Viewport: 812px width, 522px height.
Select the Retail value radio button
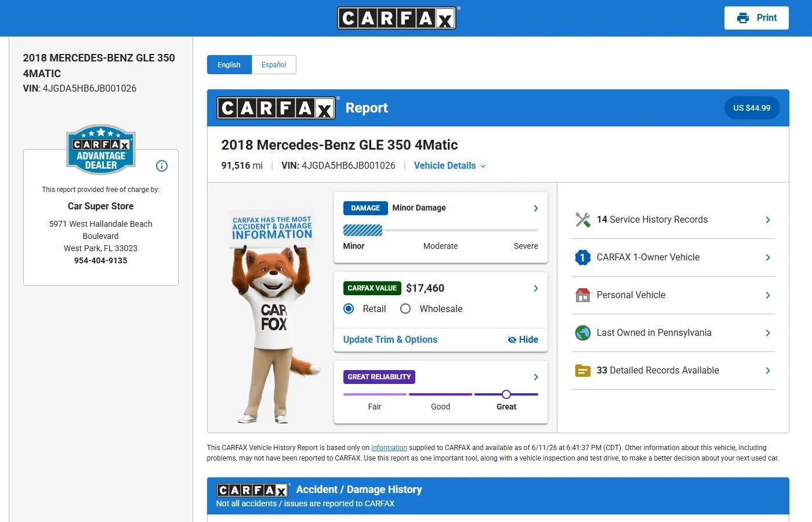(x=349, y=309)
